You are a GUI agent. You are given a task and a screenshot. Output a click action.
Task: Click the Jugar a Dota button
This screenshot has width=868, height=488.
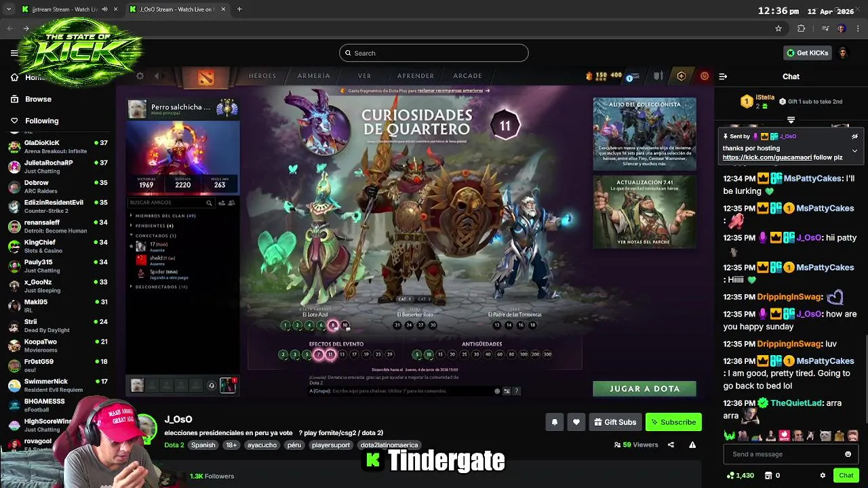click(x=644, y=388)
